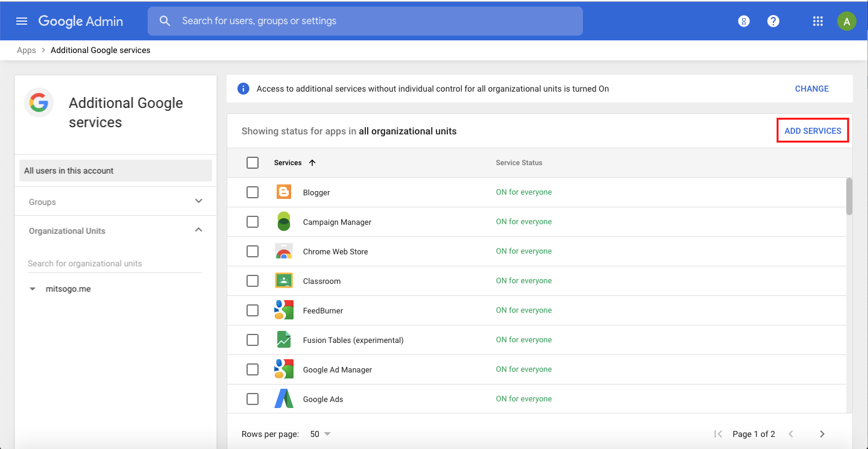
Task: Click Classroom's ON for everyone status
Action: [x=524, y=281]
